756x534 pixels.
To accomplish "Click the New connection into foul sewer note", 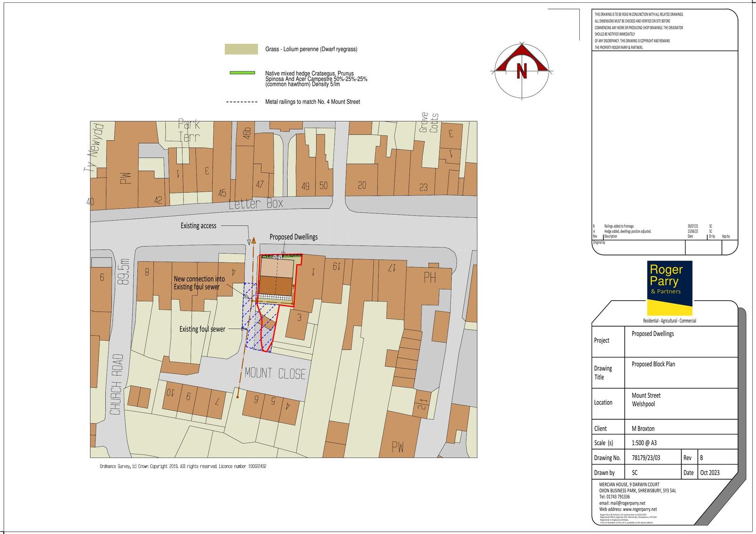I will pos(199,283).
